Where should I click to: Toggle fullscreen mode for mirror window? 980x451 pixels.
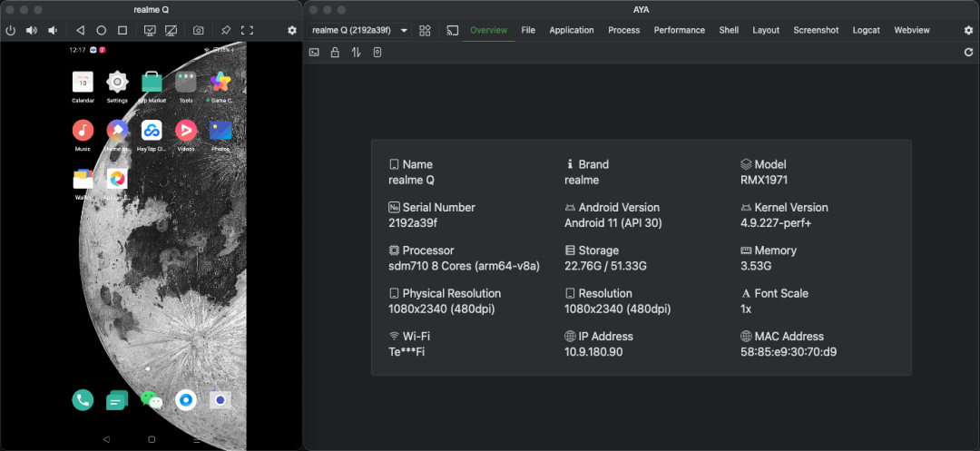(247, 30)
